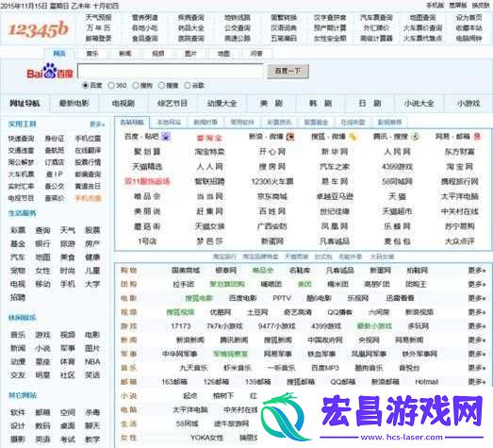Open 更多 next to 实用工具 heading
493x448 pixels.
click(x=97, y=124)
